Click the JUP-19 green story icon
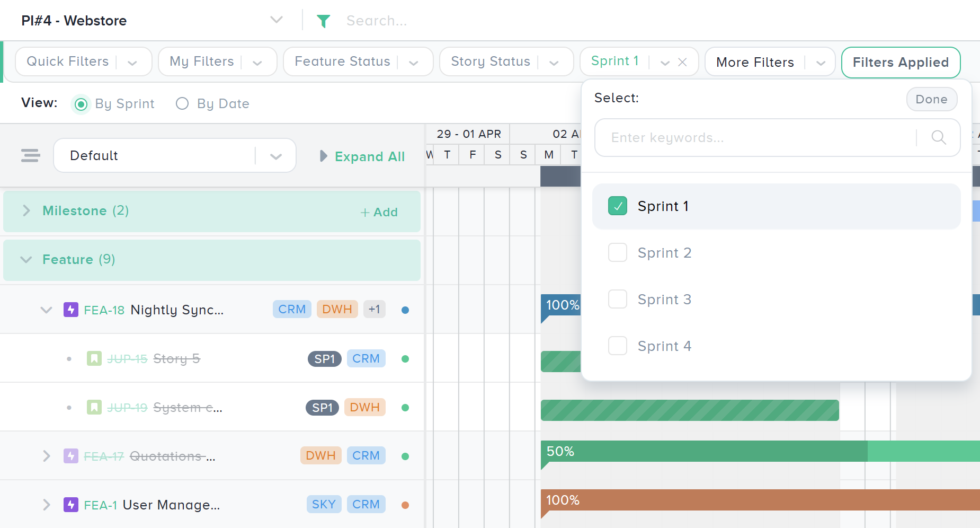Viewport: 980px width, 528px height. click(94, 408)
